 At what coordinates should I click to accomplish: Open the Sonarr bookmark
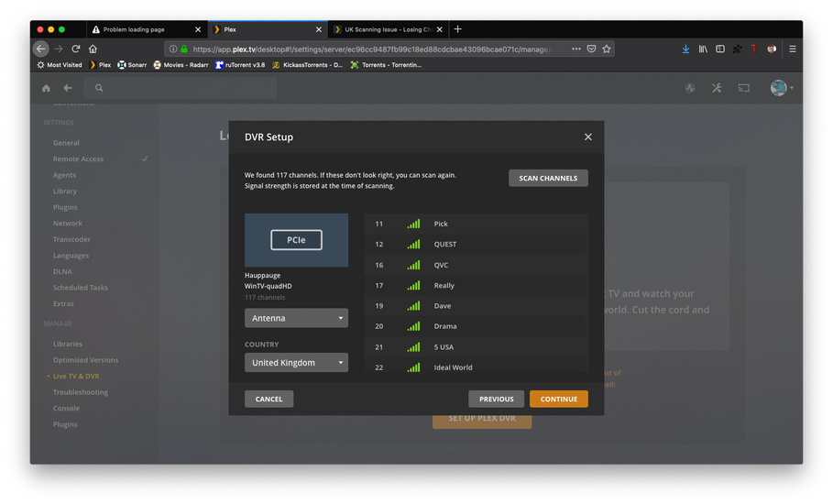coord(132,65)
